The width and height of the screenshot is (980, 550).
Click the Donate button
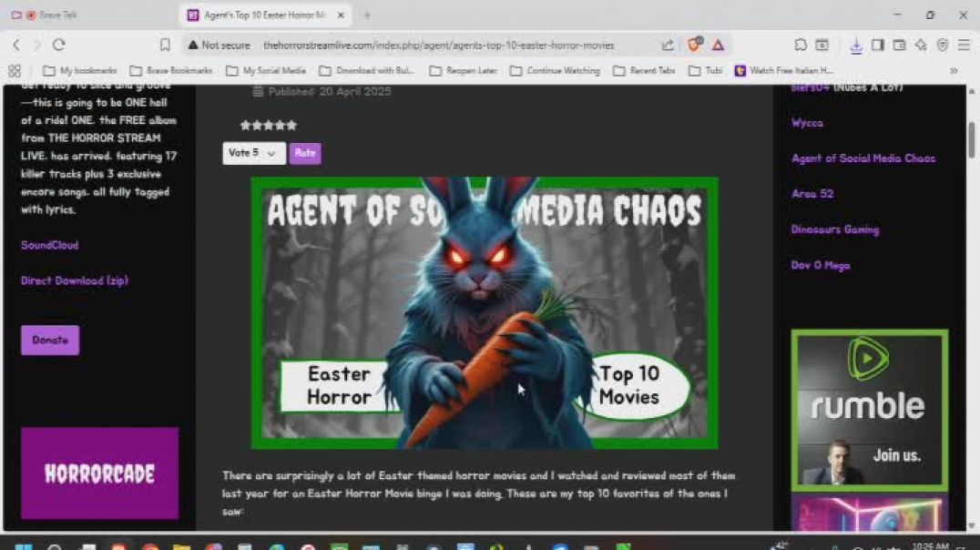pyautogui.click(x=50, y=340)
